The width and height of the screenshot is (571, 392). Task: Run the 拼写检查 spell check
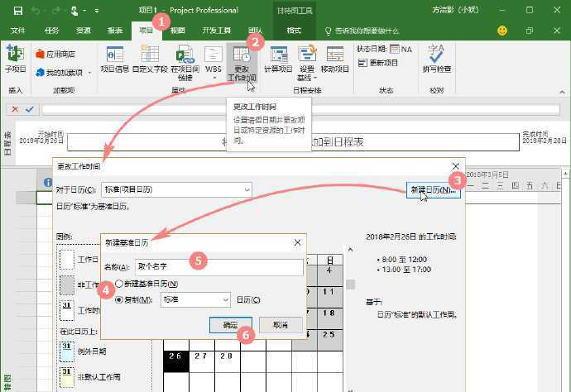[x=437, y=59]
